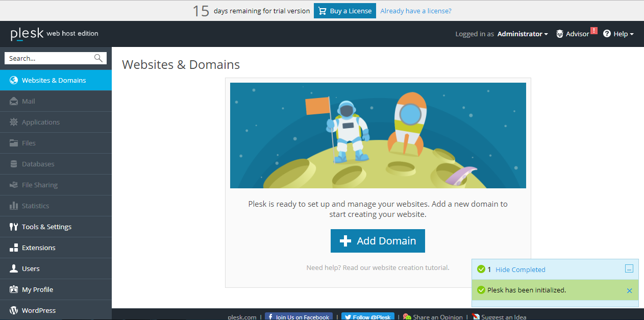
Task: Click the folder icon beside Files
Action: coord(14,143)
